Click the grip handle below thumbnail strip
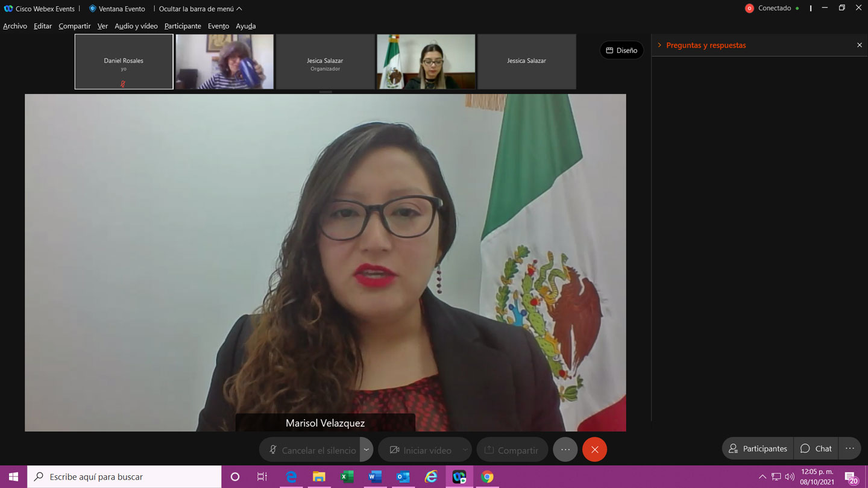The width and height of the screenshot is (868, 488). (325, 92)
